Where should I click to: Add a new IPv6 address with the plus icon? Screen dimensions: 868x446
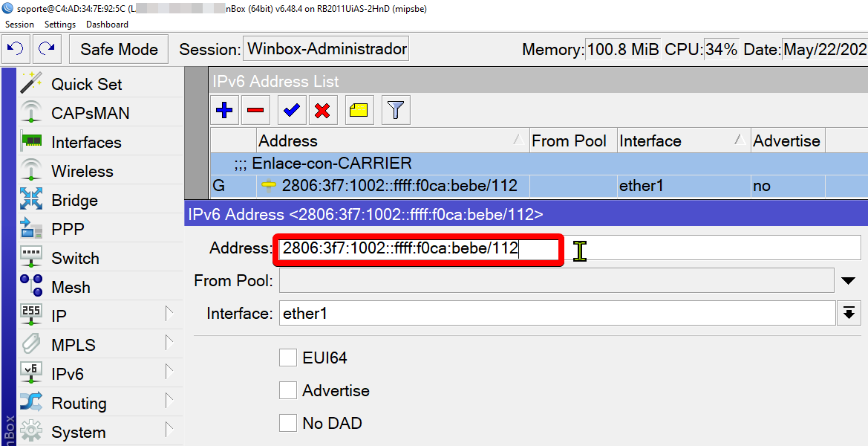223,109
